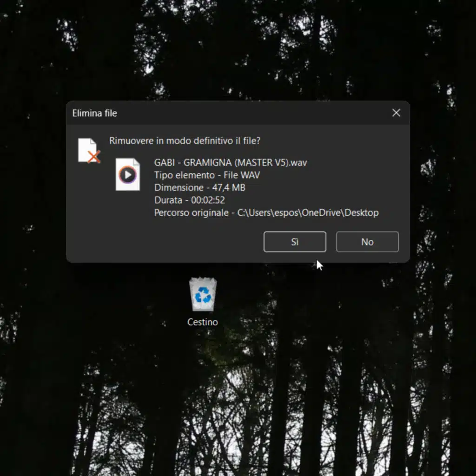The height and width of the screenshot is (476, 476).
Task: Click the 'Dimensione' label
Action: [x=179, y=188]
